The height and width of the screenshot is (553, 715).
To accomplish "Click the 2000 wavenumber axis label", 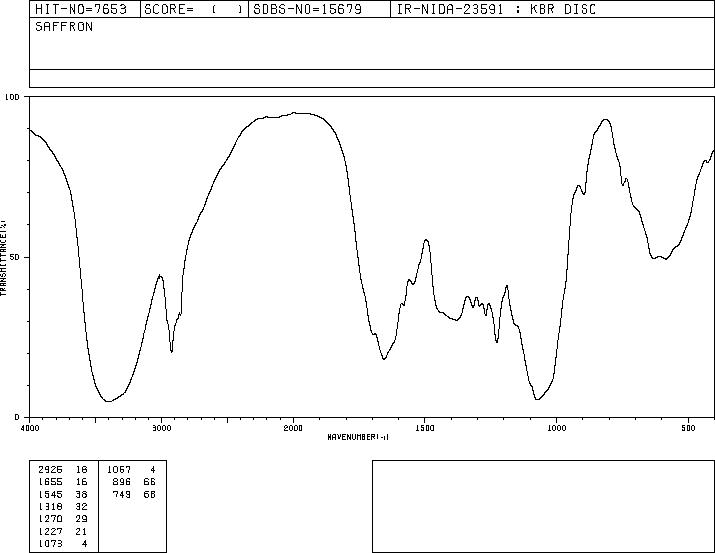I will [293, 428].
